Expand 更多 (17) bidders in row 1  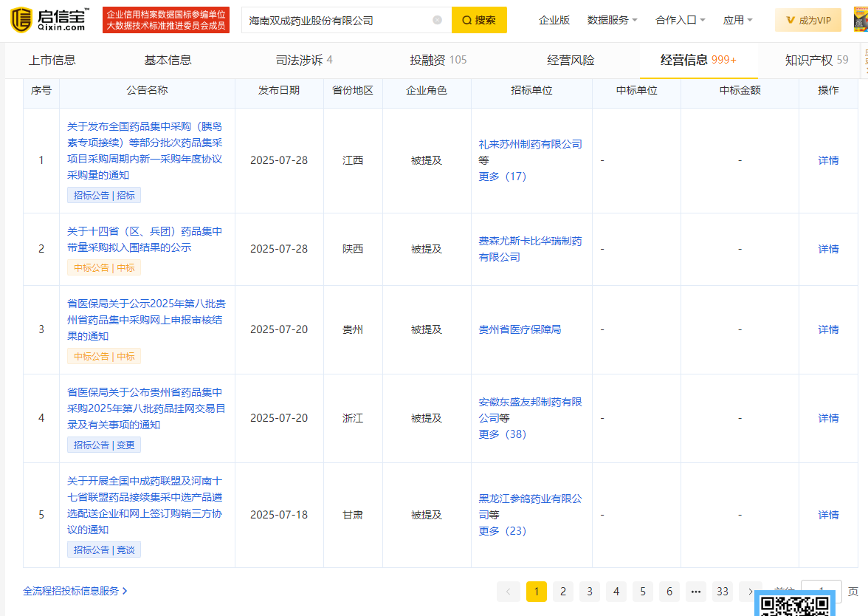pyautogui.click(x=502, y=176)
